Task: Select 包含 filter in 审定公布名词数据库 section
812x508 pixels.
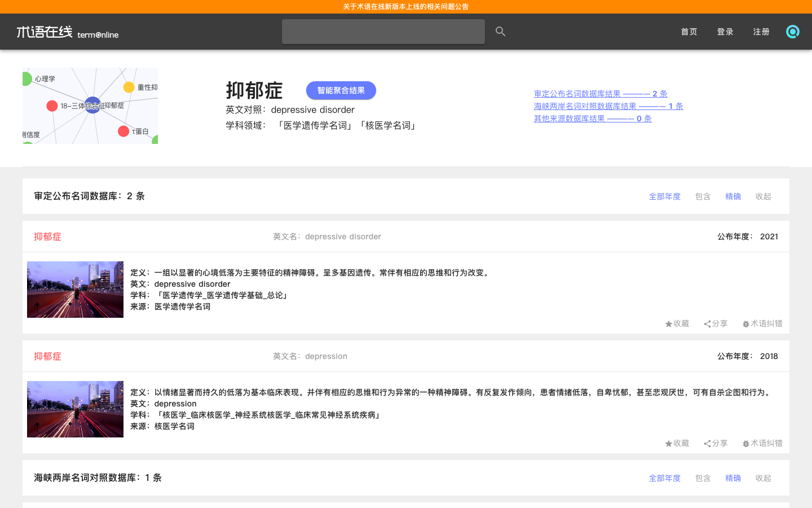Action: (703, 196)
